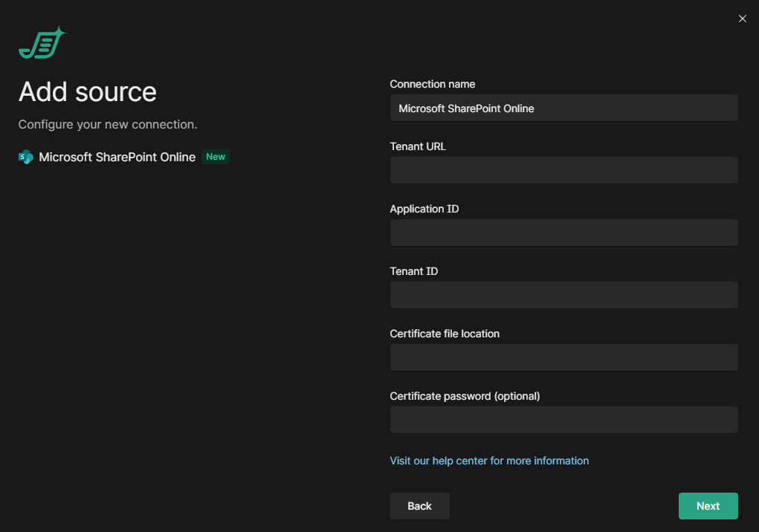Click the green New badge
This screenshot has width=759, height=532.
click(216, 157)
